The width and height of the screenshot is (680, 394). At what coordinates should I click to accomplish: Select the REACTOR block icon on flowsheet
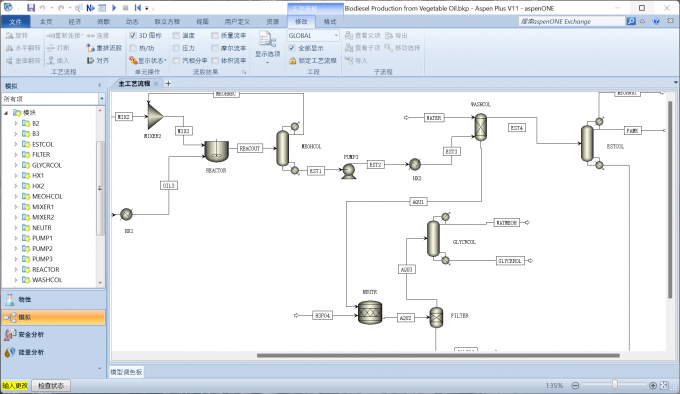coord(216,151)
